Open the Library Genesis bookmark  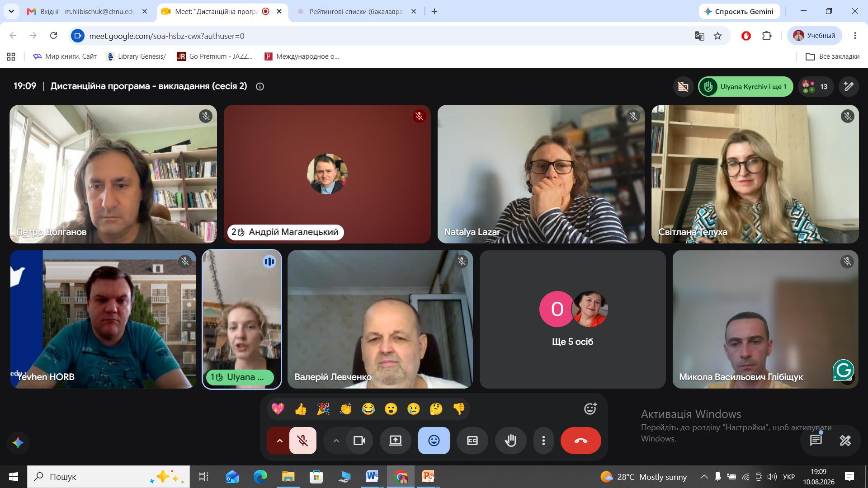137,56
